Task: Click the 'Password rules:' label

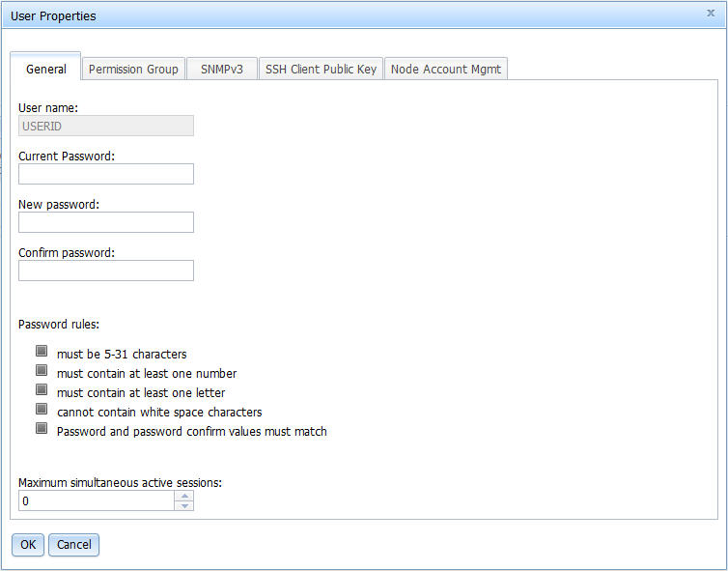Action: coord(59,325)
